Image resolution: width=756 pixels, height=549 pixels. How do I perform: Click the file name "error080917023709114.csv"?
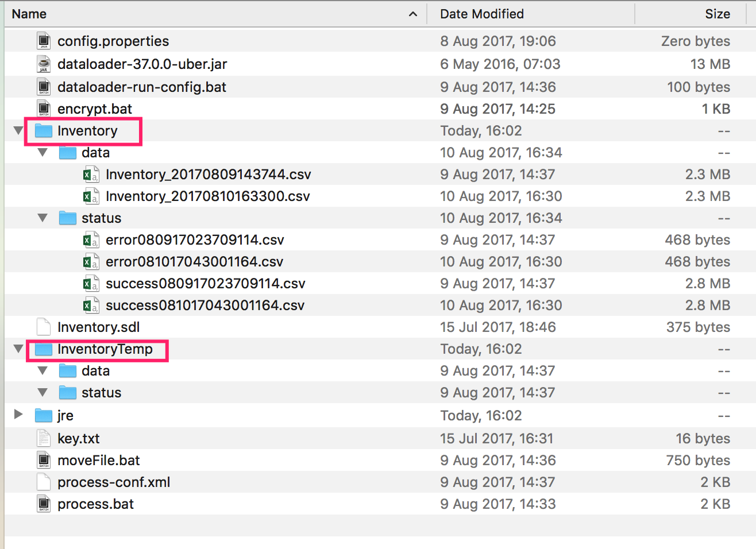[195, 240]
